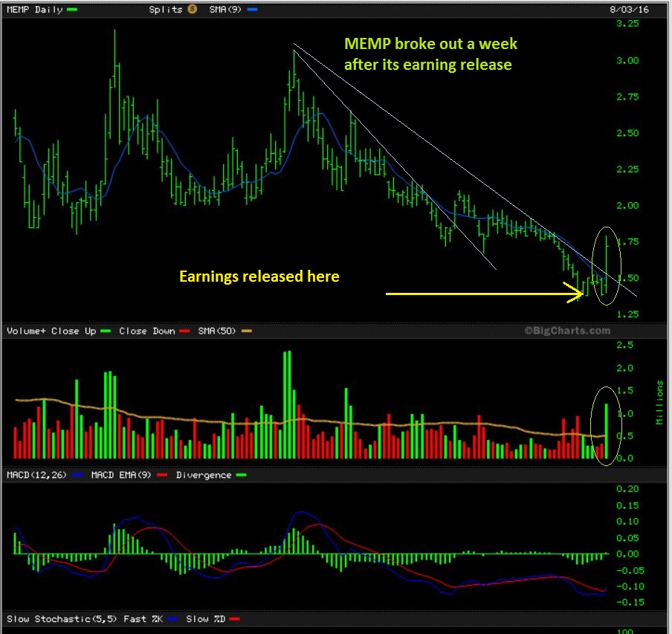The height and width of the screenshot is (634, 672).
Task: Click the circled breakout price bar
Action: tap(607, 264)
